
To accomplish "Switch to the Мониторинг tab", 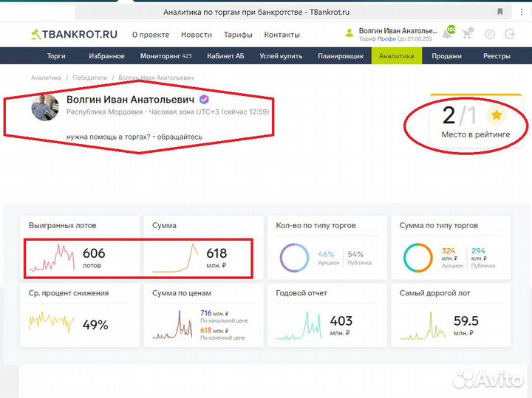I will (x=166, y=56).
